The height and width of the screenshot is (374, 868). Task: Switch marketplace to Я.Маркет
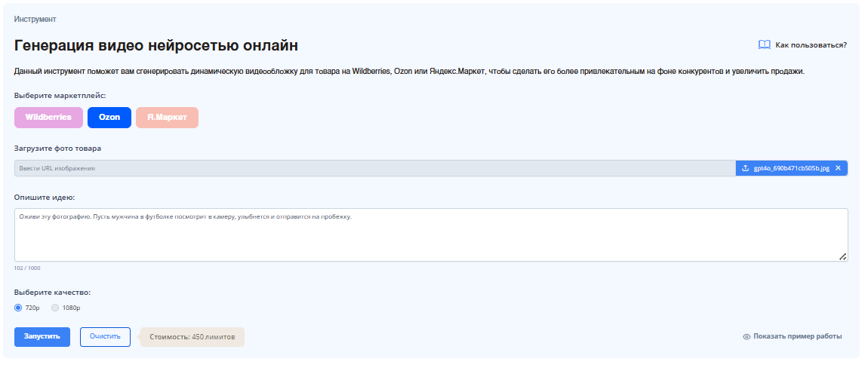click(x=167, y=118)
